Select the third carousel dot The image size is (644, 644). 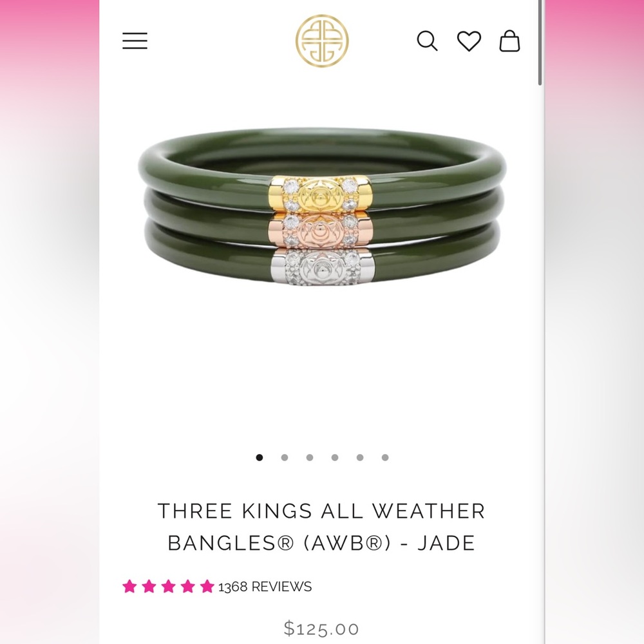[x=310, y=457]
